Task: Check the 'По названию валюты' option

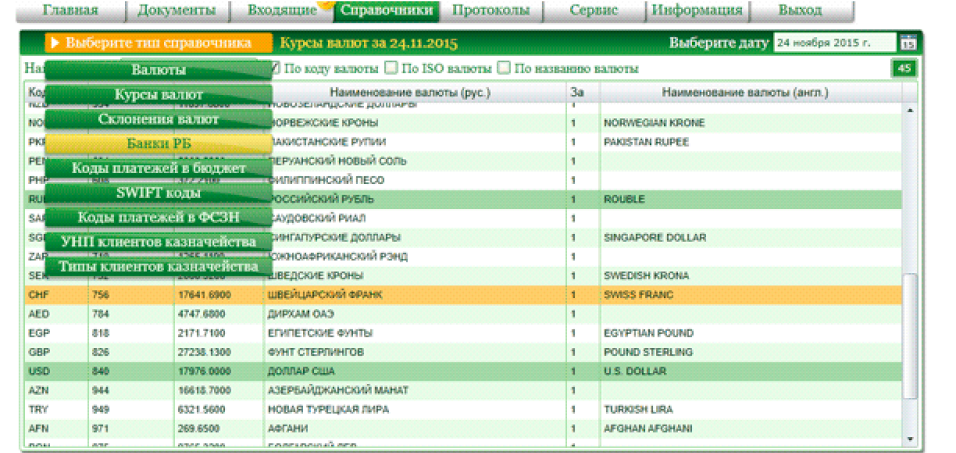Action: pos(506,69)
